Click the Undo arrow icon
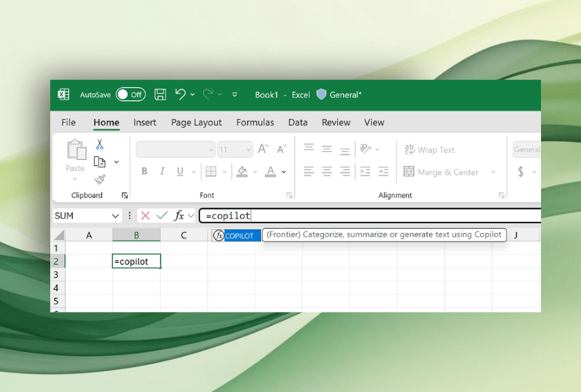 [180, 95]
